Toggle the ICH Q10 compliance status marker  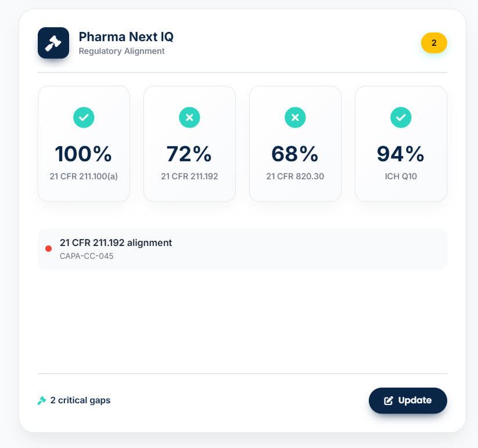(x=401, y=117)
